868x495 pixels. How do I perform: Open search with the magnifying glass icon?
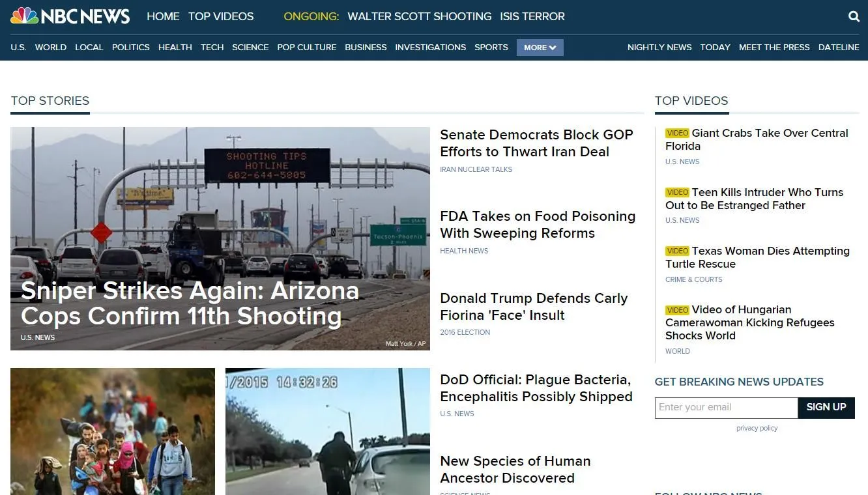[x=854, y=16]
